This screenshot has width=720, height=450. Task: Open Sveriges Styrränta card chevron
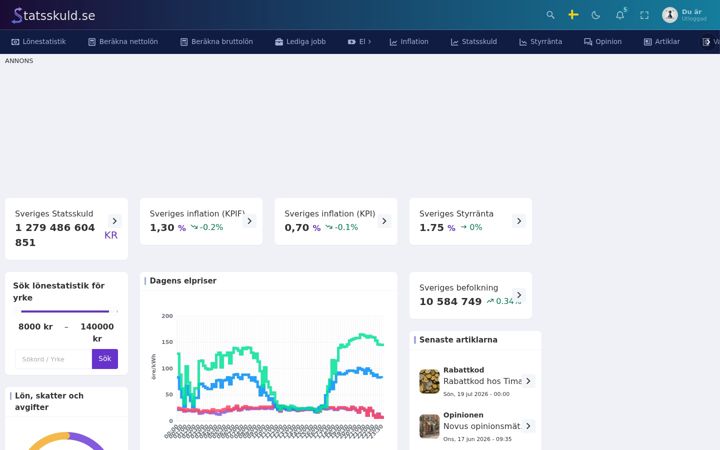coord(519,221)
